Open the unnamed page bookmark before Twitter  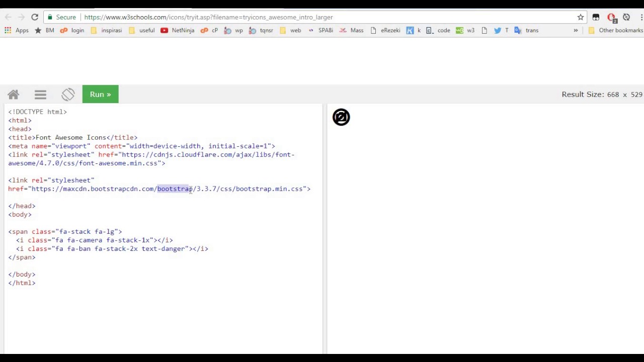pyautogui.click(x=484, y=30)
